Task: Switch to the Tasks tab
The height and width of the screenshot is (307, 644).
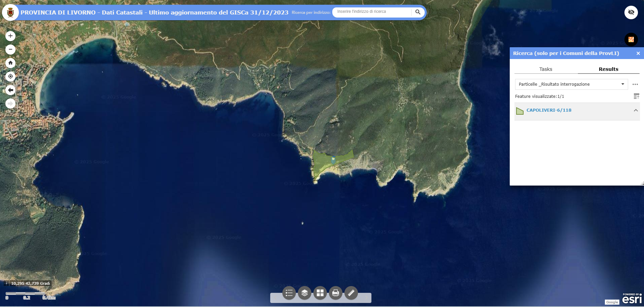Action: point(545,69)
